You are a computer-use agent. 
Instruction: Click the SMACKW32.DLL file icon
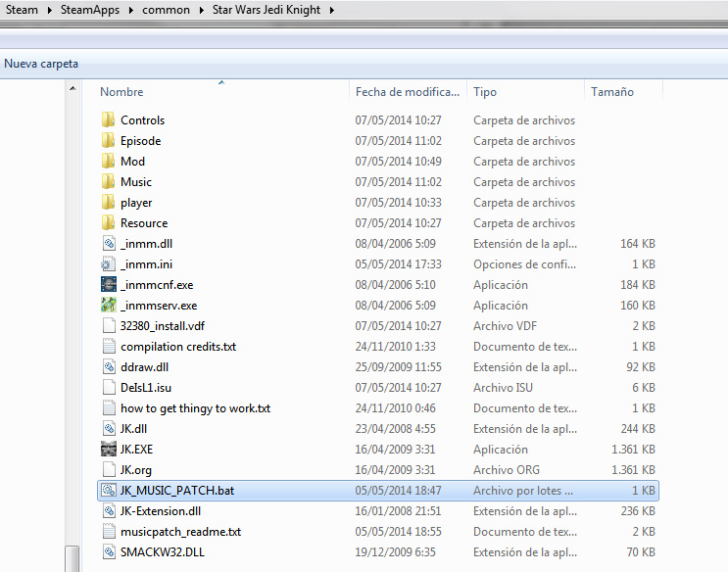(109, 551)
